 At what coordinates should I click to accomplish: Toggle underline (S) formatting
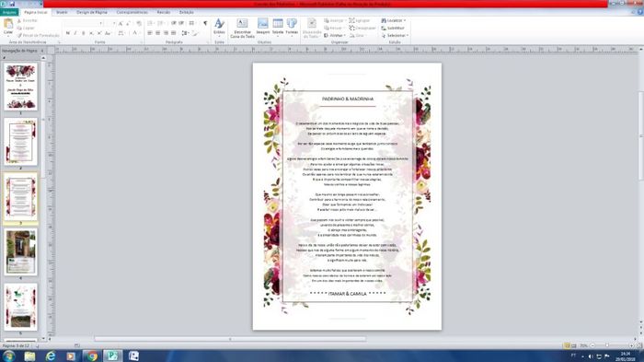84,33
